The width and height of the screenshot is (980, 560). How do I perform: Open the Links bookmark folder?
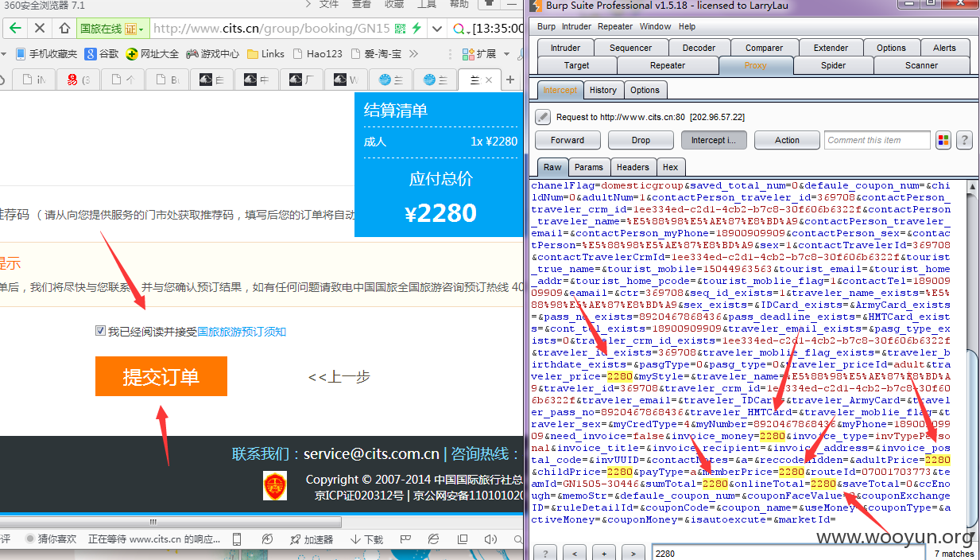coord(265,54)
